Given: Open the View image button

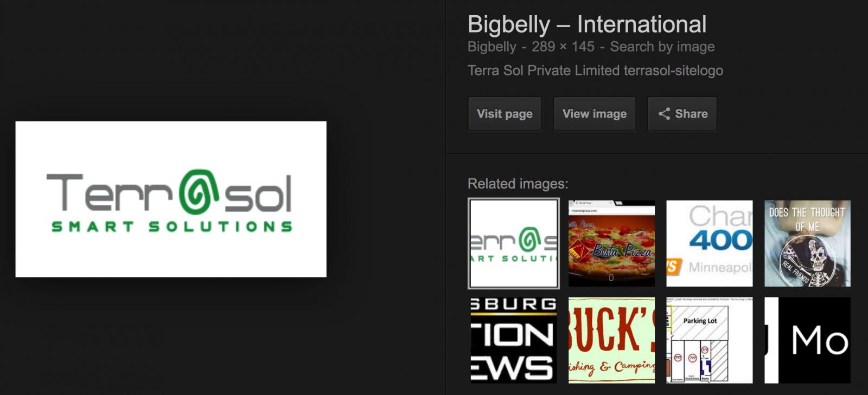Looking at the screenshot, I should [x=595, y=114].
